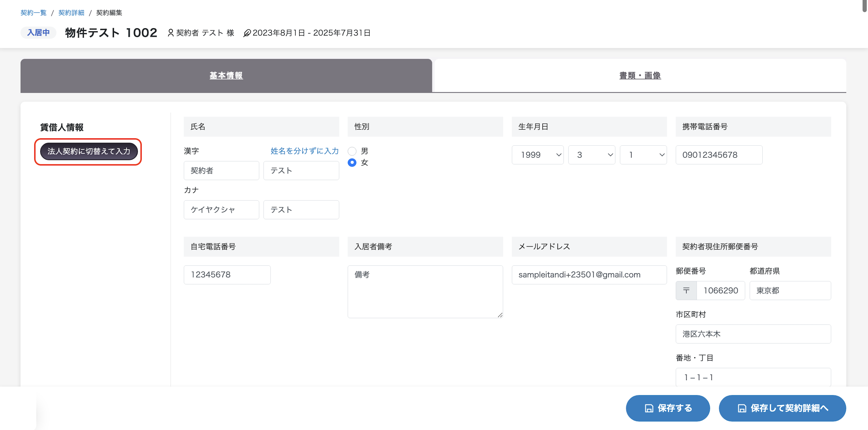The width and height of the screenshot is (868, 430).
Task: Click the 郵便番号 label
Action: 691,271
